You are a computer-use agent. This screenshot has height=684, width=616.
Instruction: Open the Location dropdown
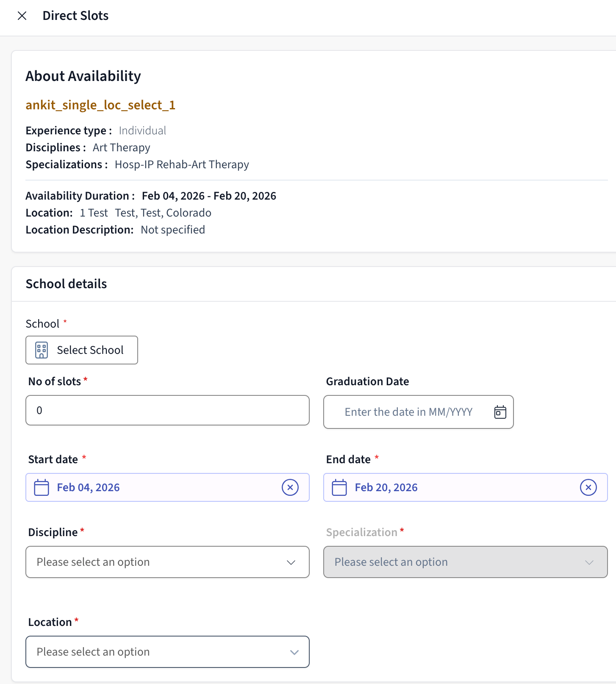(167, 652)
